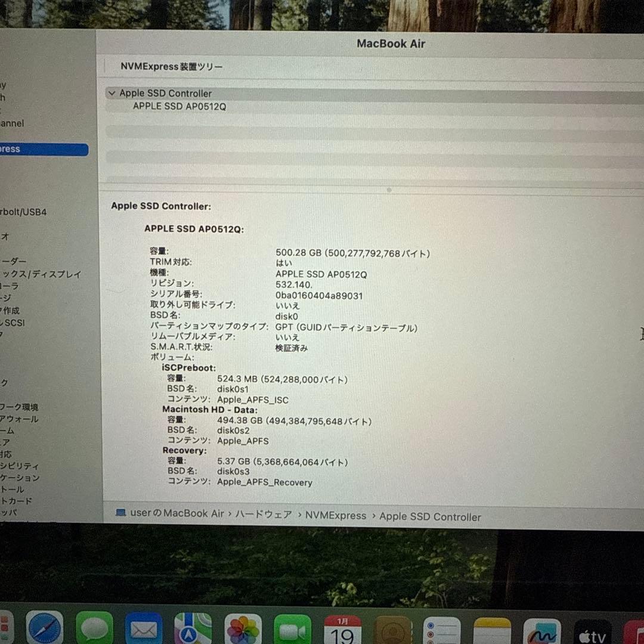
Task: Click the MacBook Air computer icon in breadcrumb
Action: point(122,516)
